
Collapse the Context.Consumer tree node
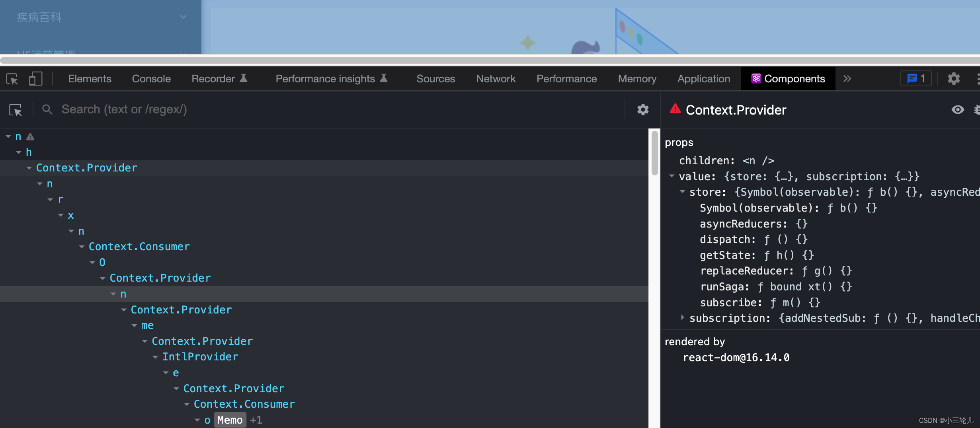tap(82, 246)
